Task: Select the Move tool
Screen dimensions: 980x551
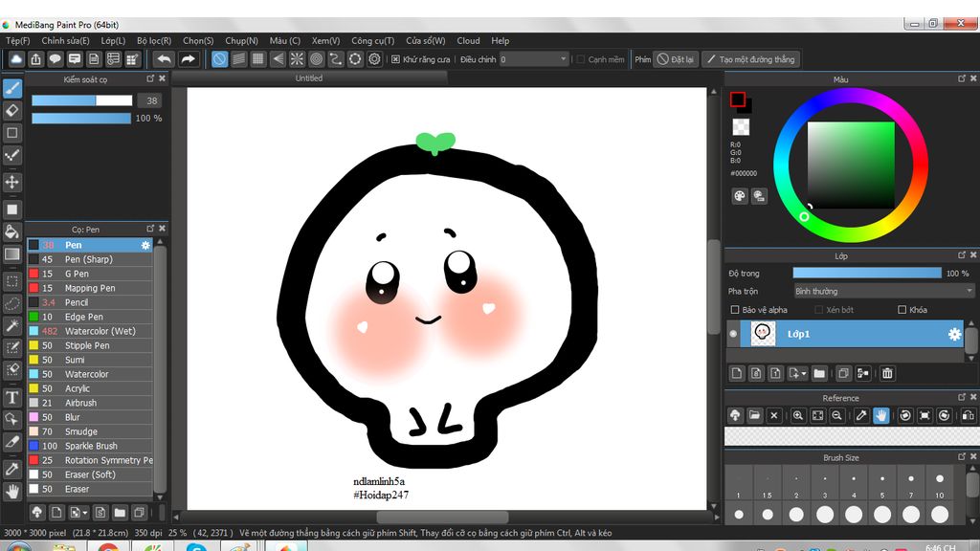Action: 12,182
